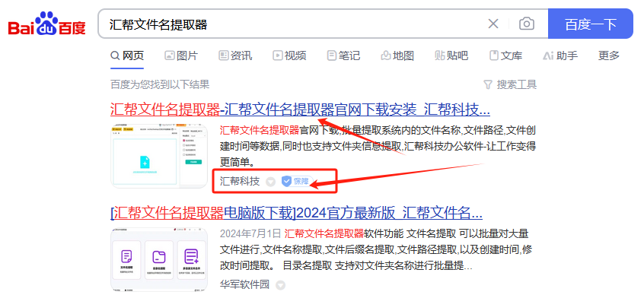Expand the 更多 menu

pyautogui.click(x=609, y=56)
